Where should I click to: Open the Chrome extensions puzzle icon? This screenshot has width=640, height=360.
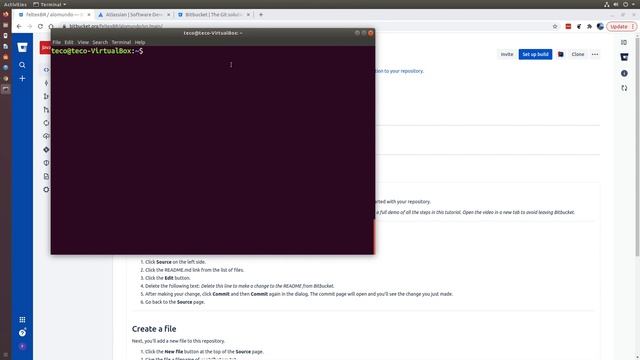point(589,27)
